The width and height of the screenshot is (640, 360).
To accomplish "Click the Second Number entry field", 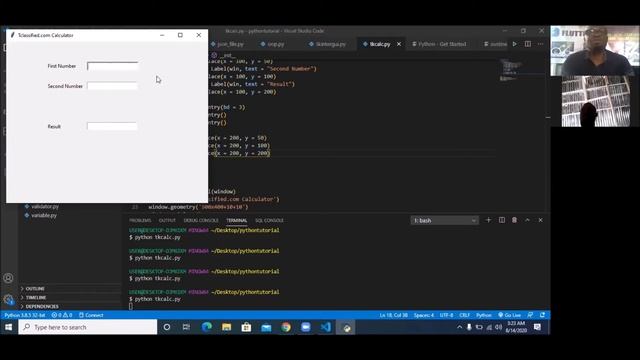I will tap(112, 86).
